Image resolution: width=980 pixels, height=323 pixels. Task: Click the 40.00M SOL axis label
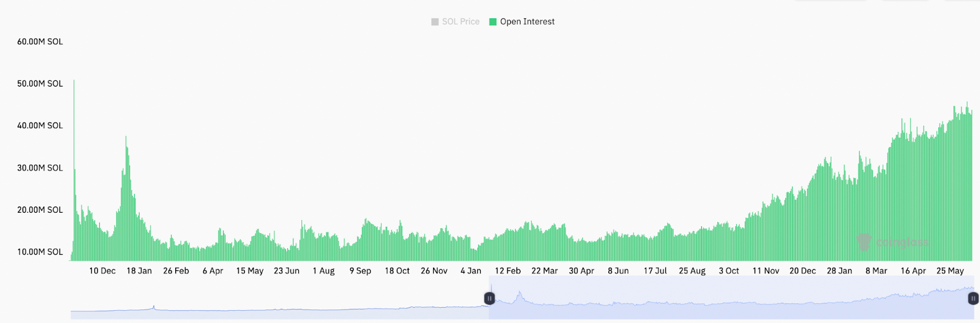(40, 126)
